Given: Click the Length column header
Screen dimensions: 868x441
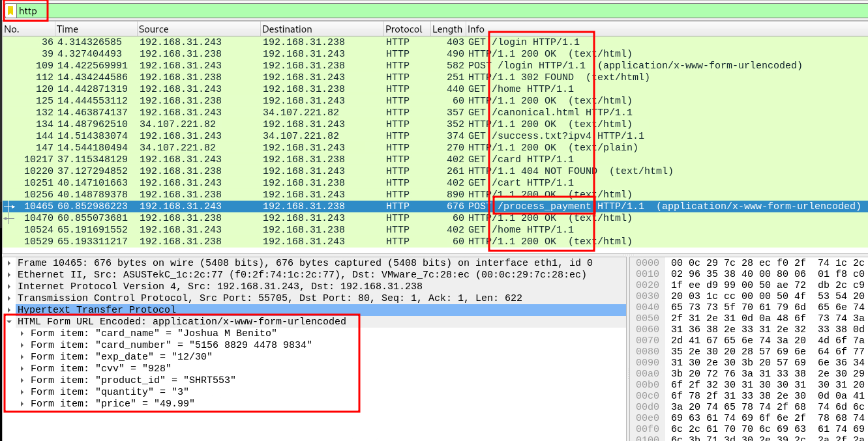Looking at the screenshot, I should [447, 29].
